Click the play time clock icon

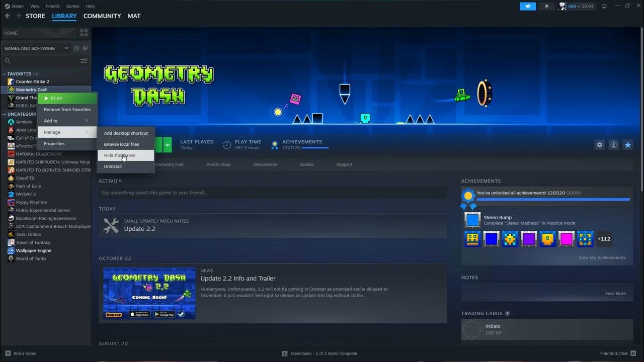tap(227, 145)
